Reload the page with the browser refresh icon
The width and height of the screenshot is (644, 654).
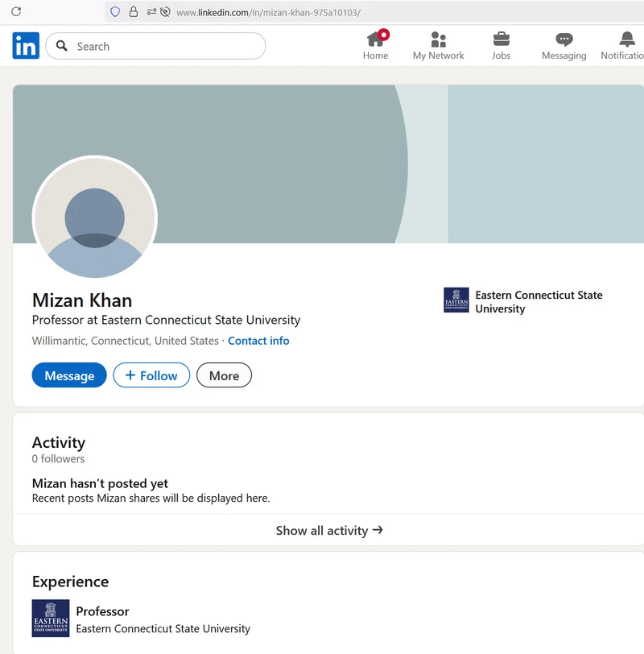(16, 11)
